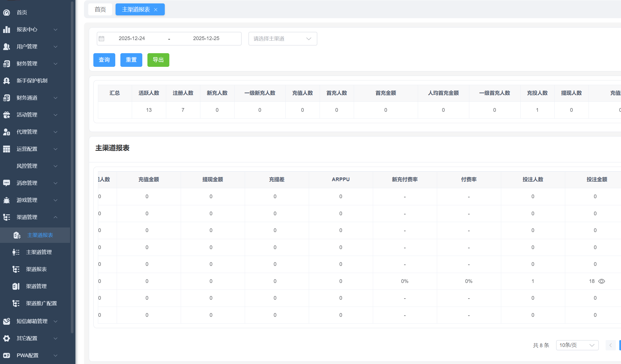This screenshot has width=621, height=364.
Task: Click the gift icon for 活动管理
Action: (x=7, y=115)
